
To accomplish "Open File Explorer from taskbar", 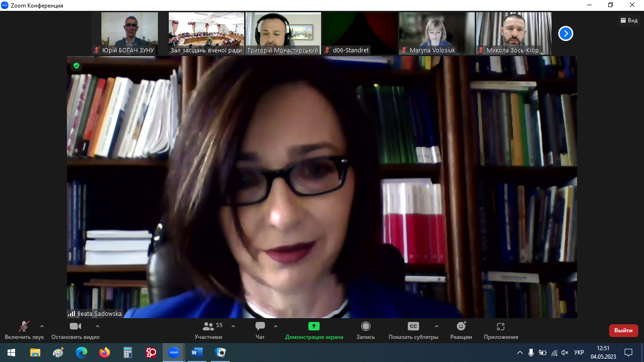I will [35, 352].
